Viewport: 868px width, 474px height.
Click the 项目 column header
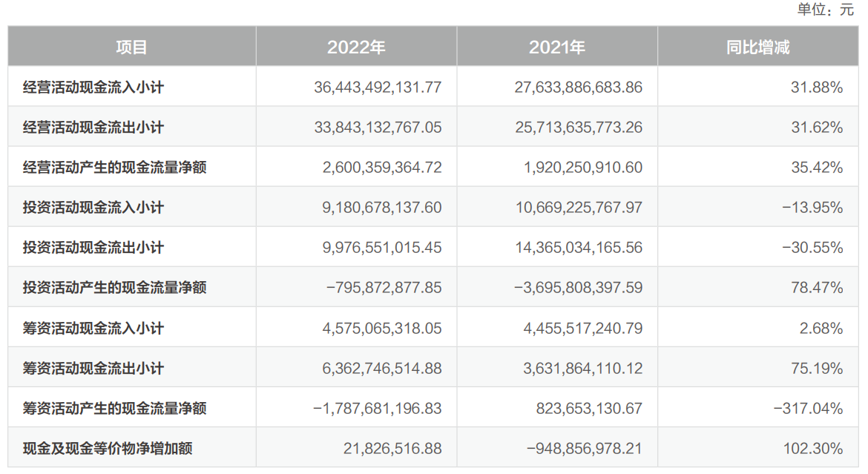click(132, 47)
